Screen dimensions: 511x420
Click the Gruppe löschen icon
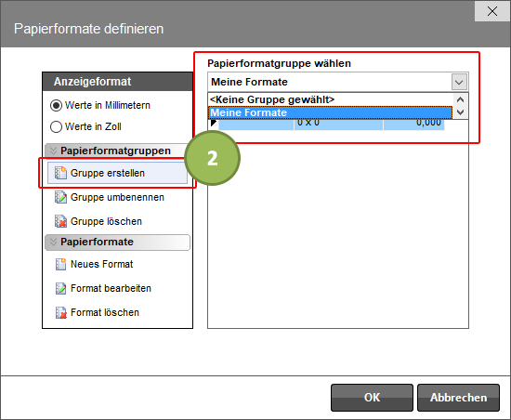click(60, 221)
